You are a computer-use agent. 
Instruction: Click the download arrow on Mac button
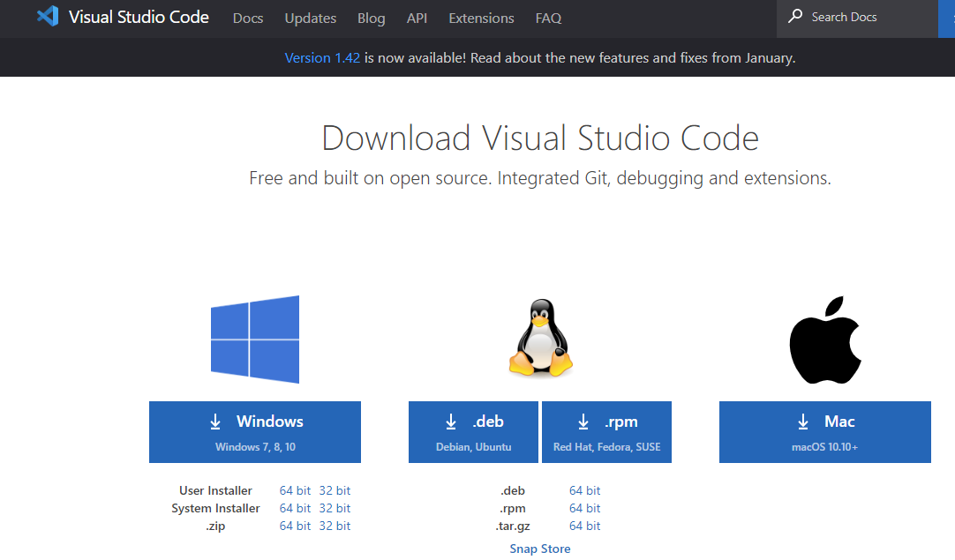click(x=803, y=422)
